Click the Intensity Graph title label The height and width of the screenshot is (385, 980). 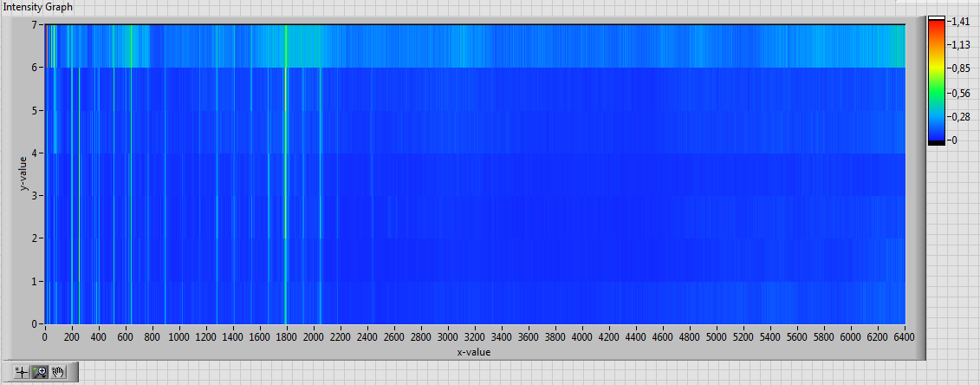pos(38,8)
